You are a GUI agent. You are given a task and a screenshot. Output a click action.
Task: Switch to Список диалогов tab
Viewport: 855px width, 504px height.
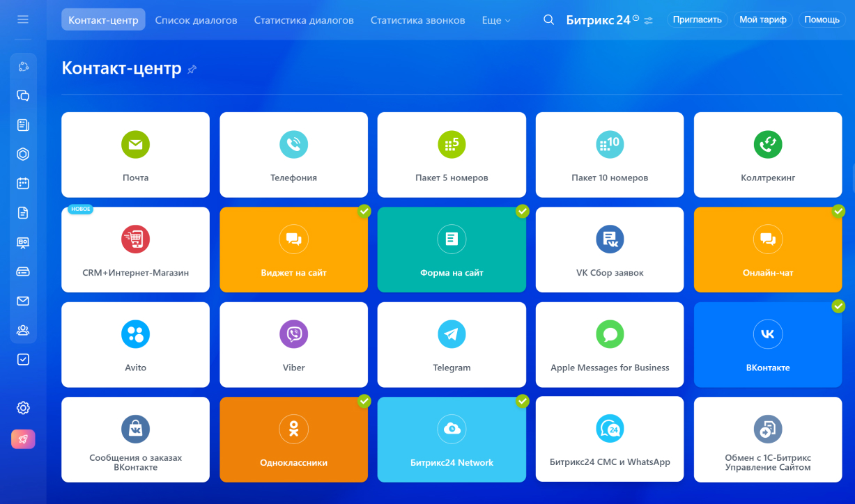[196, 20]
